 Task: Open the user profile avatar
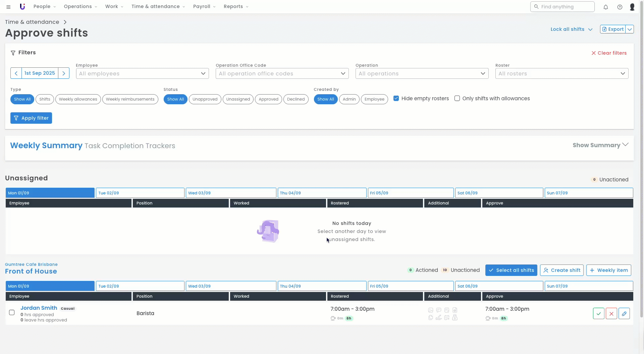(x=632, y=7)
